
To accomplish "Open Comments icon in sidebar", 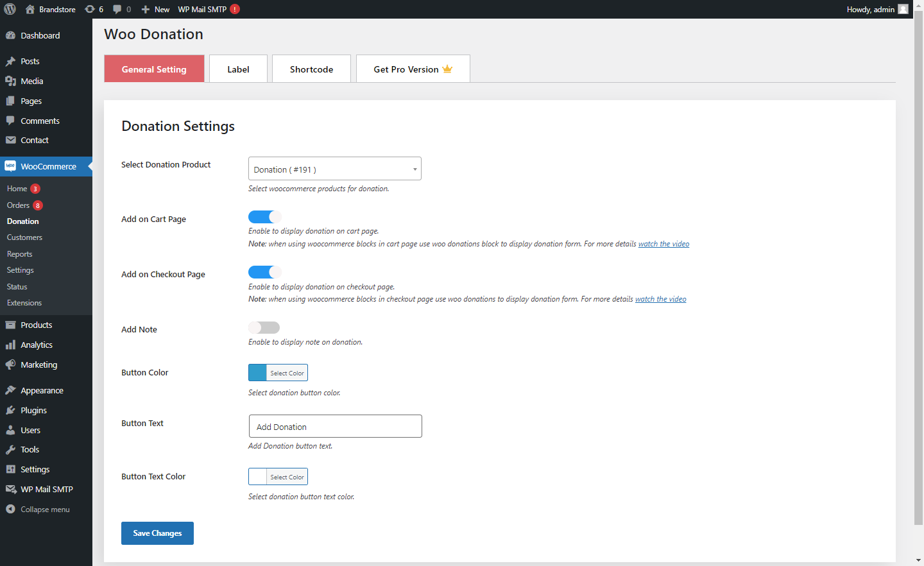I will pos(10,121).
